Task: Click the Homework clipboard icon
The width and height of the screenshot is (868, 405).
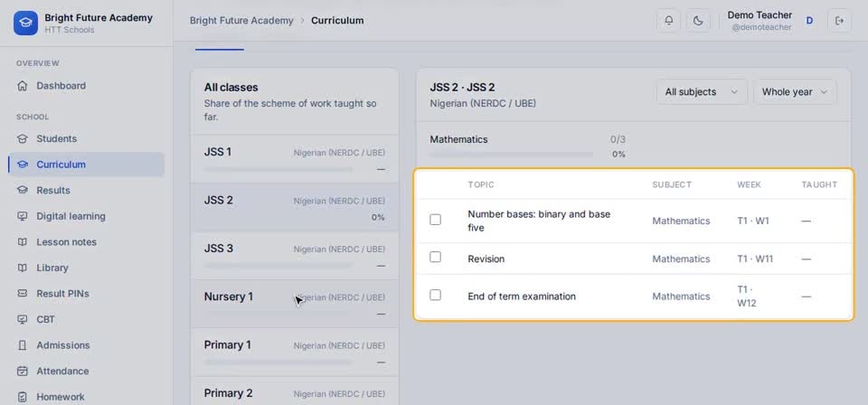Action: [22, 397]
